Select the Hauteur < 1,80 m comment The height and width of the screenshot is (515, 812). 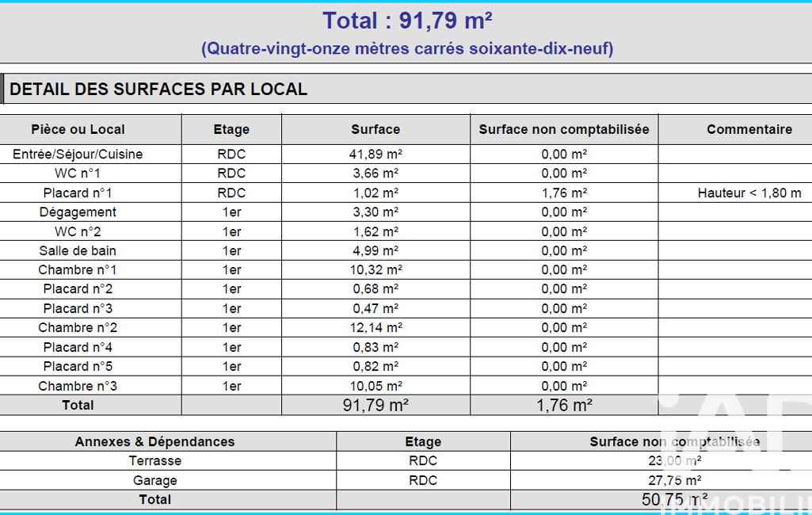tap(749, 193)
